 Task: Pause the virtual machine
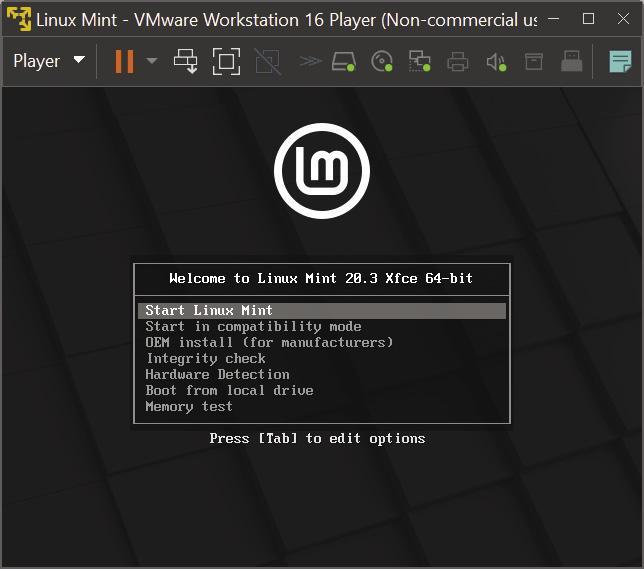(124, 62)
